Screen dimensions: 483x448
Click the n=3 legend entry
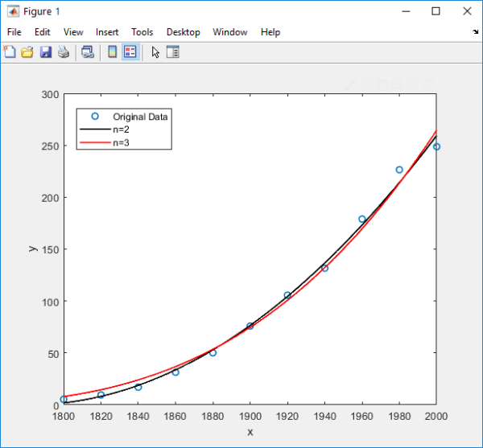pyautogui.click(x=122, y=142)
